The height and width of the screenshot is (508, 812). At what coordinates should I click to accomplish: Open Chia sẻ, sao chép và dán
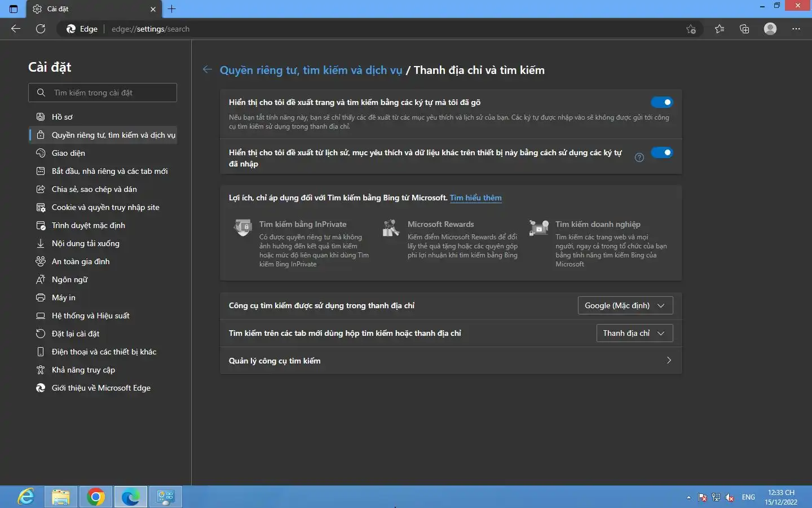tap(103, 189)
